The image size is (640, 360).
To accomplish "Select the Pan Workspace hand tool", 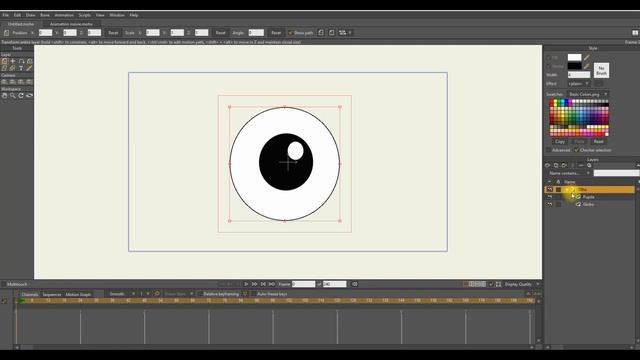I will click(x=4, y=96).
